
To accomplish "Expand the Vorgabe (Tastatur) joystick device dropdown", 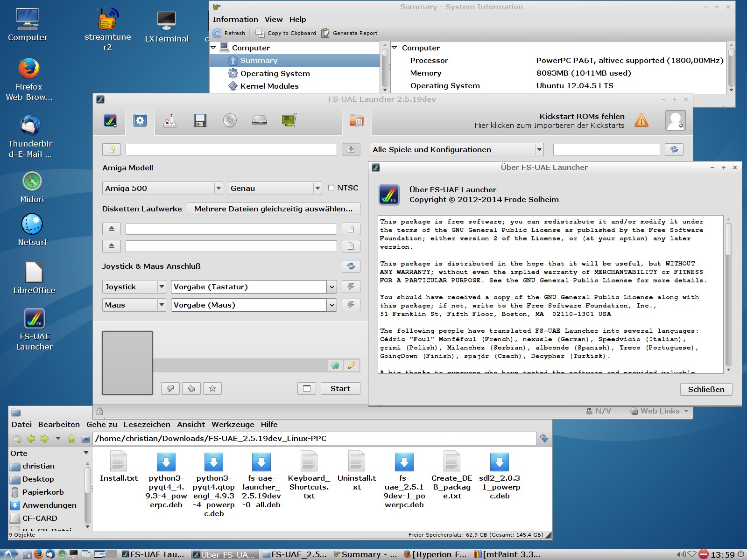I will pos(331,287).
